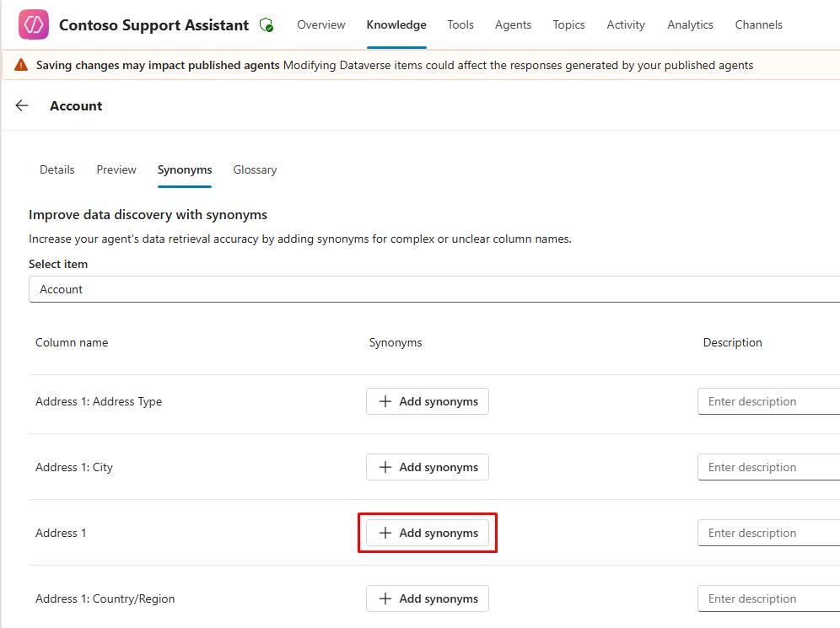
Task: Open the Select item Account dropdown
Action: pyautogui.click(x=433, y=289)
